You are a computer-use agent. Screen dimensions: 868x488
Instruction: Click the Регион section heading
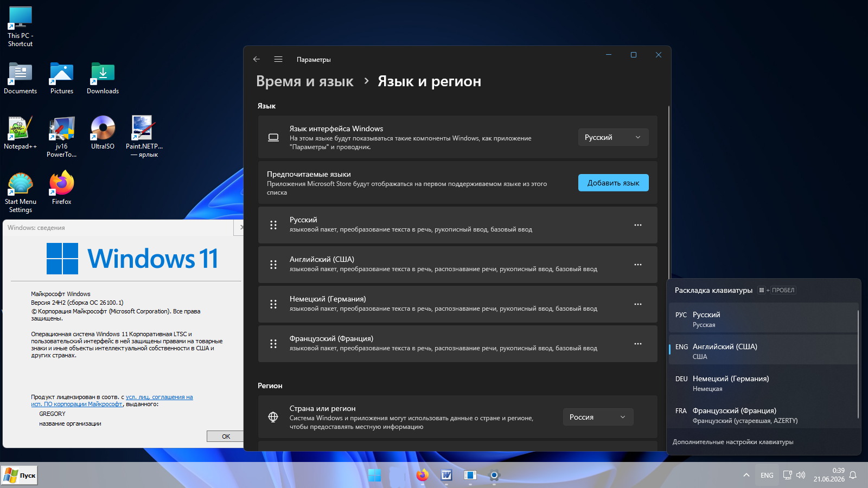click(x=270, y=386)
